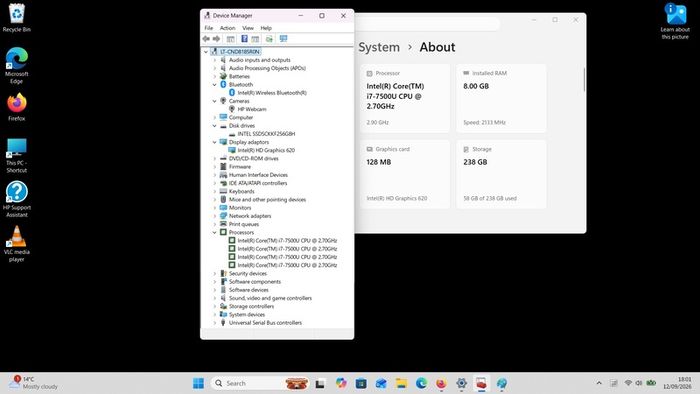Viewport: 700px width, 394px height.
Task: Open the Action menu in Device Manager
Action: point(227,28)
